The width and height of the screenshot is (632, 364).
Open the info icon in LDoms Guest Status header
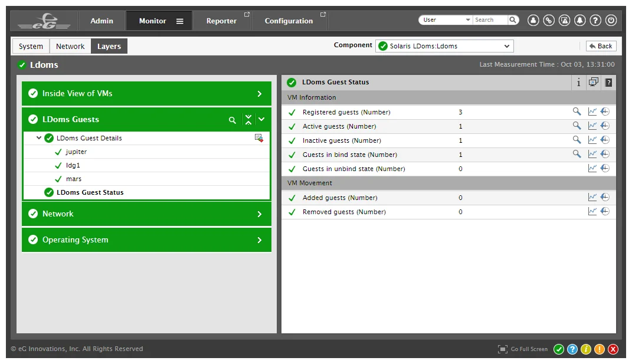578,82
